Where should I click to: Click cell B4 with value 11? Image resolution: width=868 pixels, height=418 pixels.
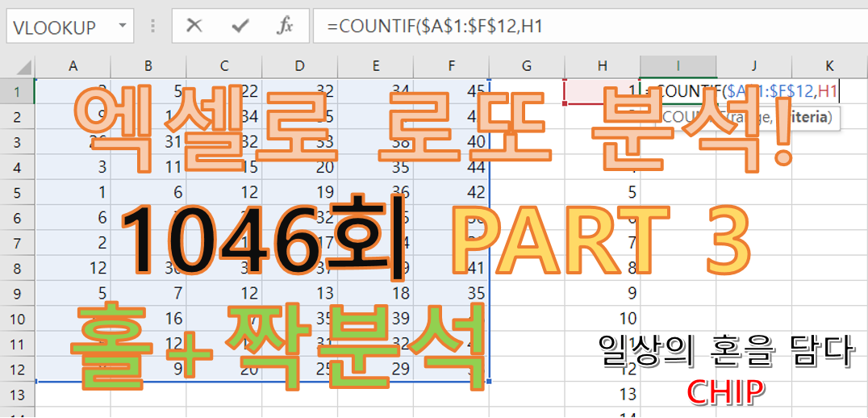[x=148, y=167]
